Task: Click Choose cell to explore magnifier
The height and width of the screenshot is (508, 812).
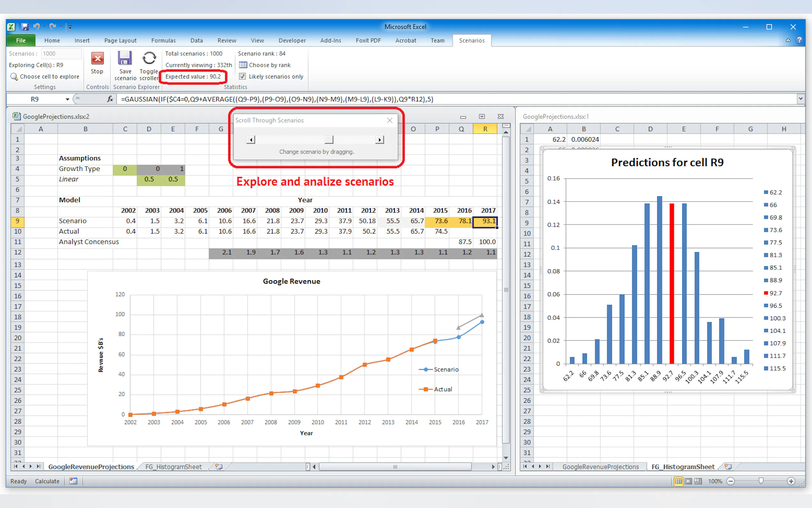Action: (x=14, y=76)
